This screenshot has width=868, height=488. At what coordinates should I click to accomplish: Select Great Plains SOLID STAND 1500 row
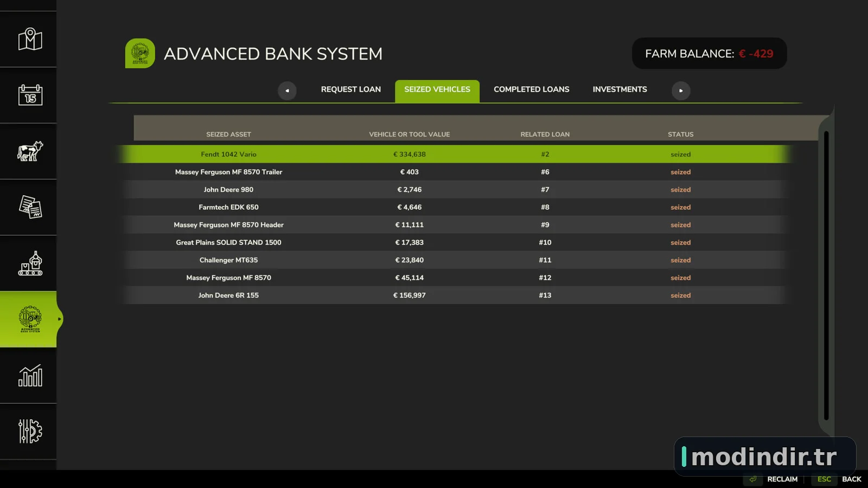tap(456, 242)
